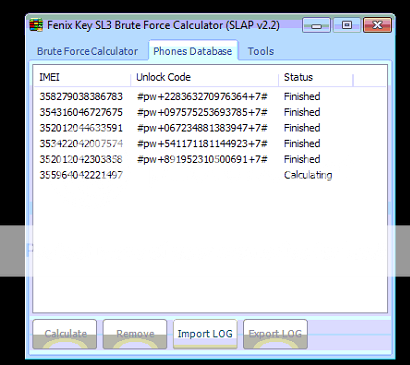Maximize the Fenix Key window

coord(347,25)
